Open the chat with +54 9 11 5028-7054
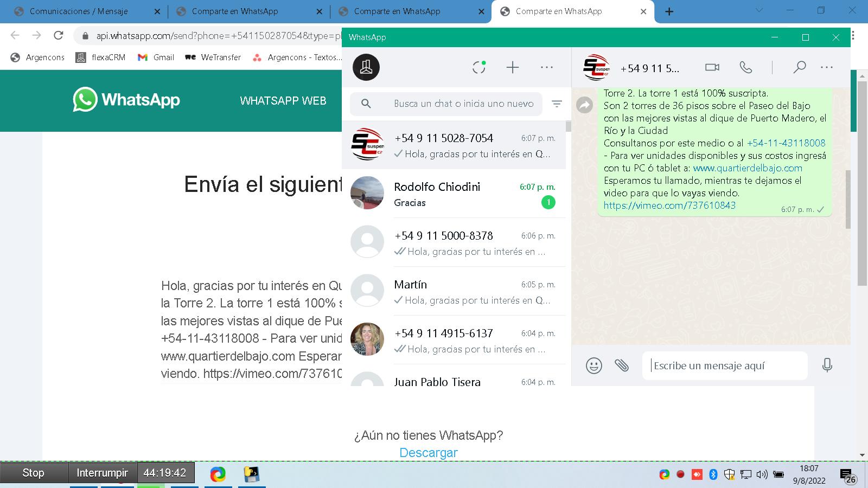Viewport: 868px width, 488px height. point(454,145)
